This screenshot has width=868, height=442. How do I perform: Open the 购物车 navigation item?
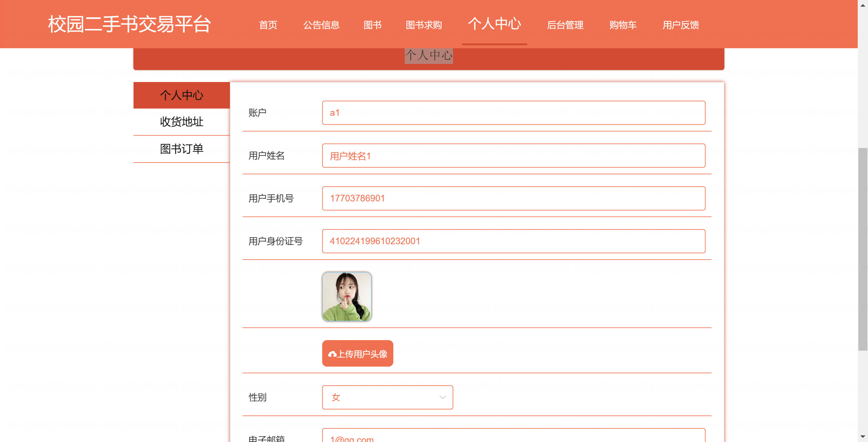[623, 25]
